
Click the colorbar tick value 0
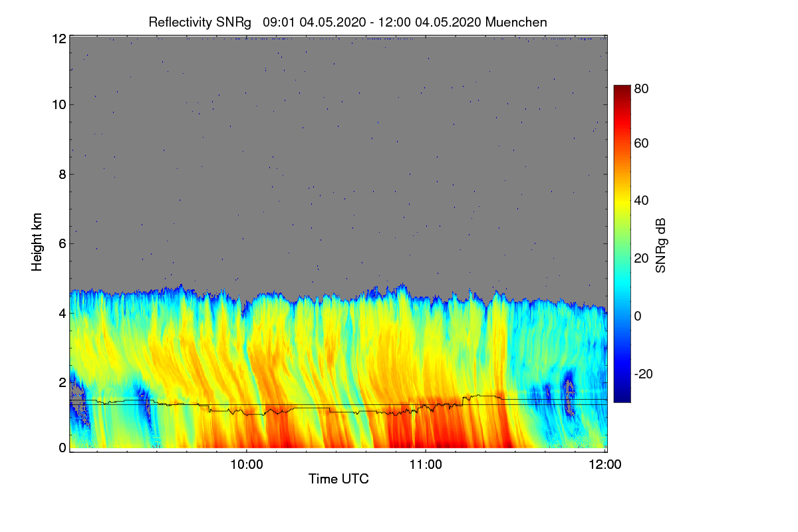pos(638,315)
